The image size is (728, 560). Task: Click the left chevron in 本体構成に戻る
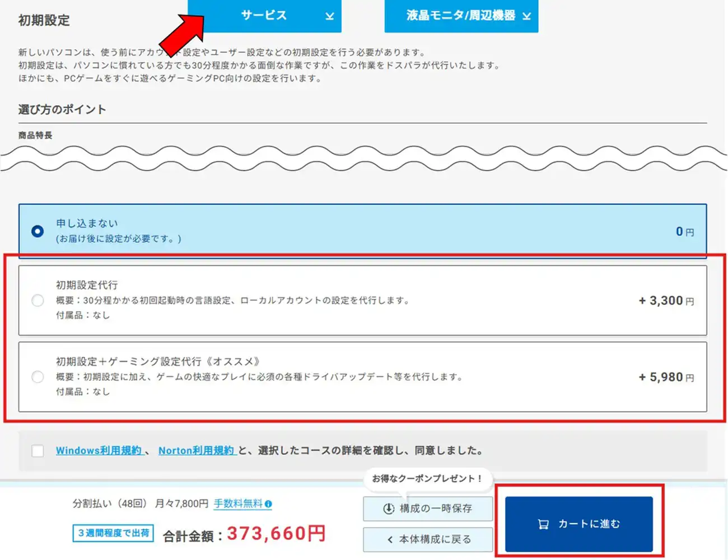(x=390, y=539)
